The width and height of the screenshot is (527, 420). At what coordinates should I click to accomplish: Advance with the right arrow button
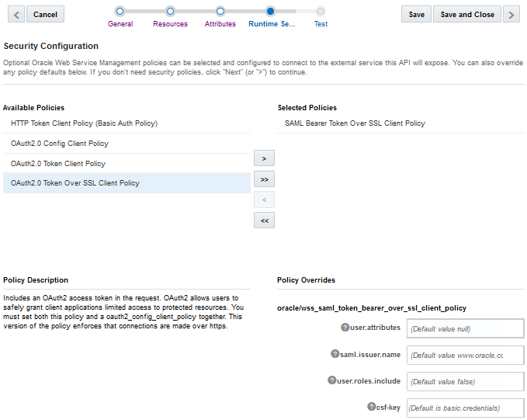(511, 14)
